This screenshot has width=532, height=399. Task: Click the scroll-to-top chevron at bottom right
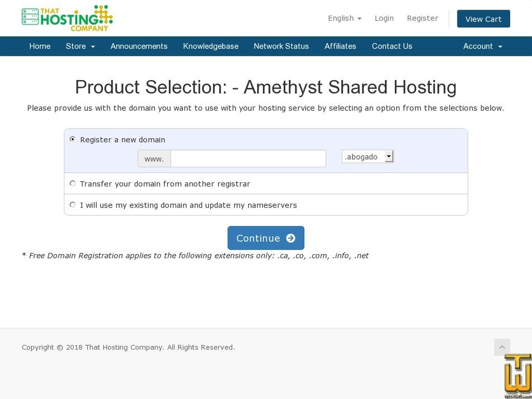502,347
